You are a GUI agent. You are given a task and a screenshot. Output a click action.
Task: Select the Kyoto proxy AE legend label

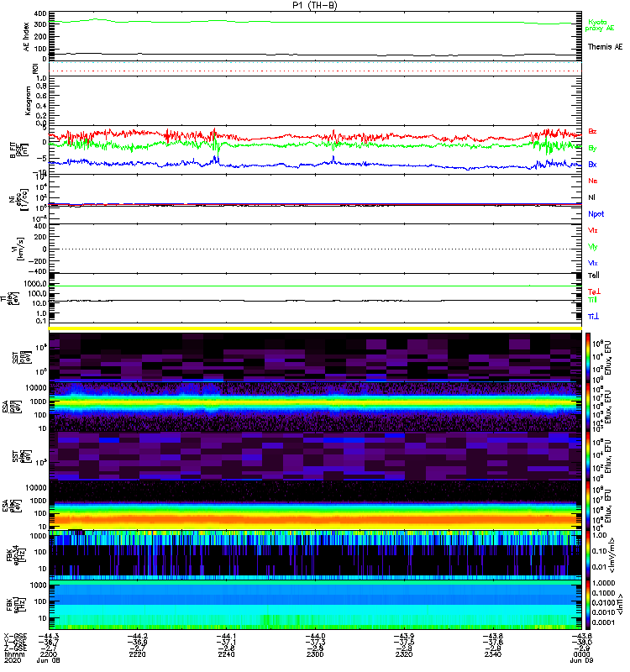pyautogui.click(x=600, y=25)
